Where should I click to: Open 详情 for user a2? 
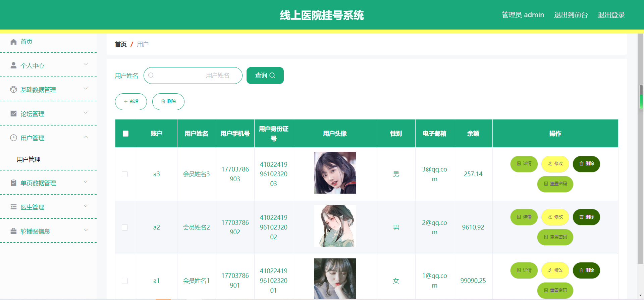[524, 217]
